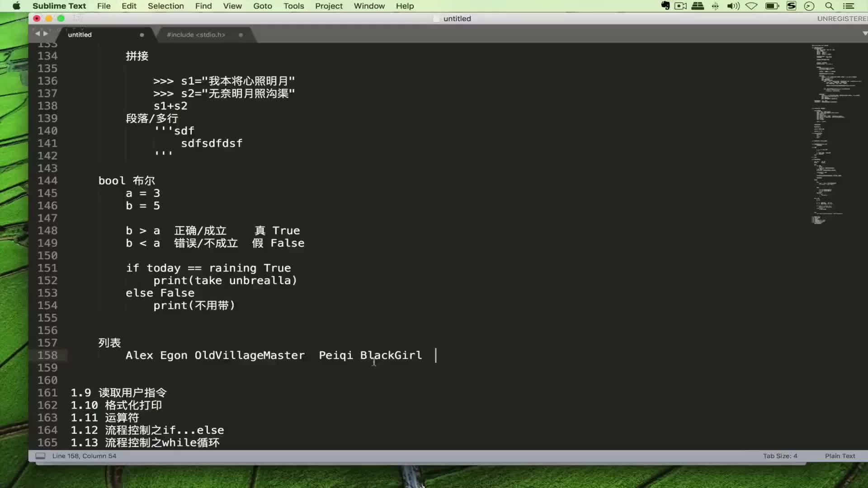The width and height of the screenshot is (868, 488).
Task: Open the battery status menu
Action: [772, 6]
